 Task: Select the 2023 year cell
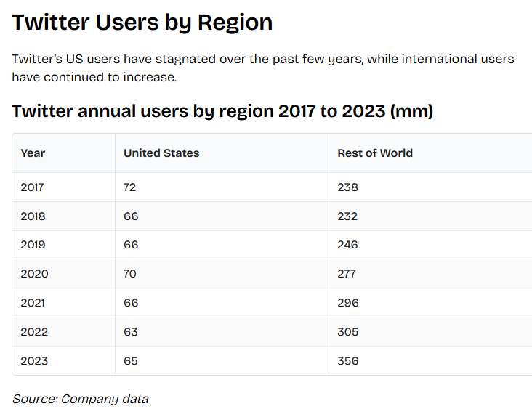tap(33, 361)
